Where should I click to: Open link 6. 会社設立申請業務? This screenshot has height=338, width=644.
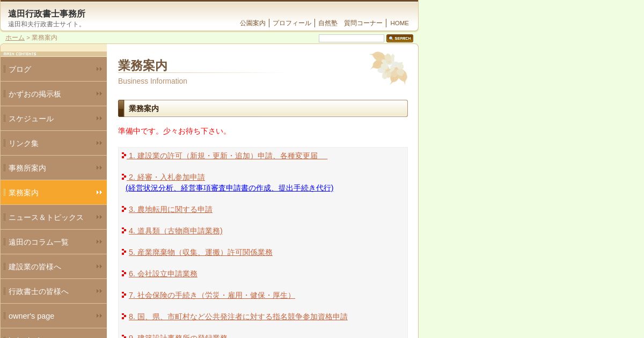pos(163,274)
